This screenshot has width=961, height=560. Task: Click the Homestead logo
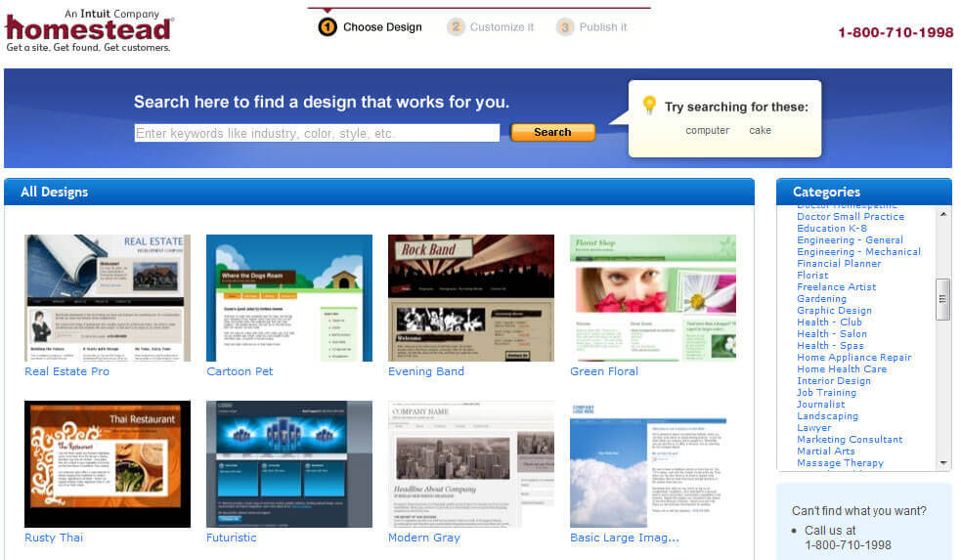[x=90, y=30]
